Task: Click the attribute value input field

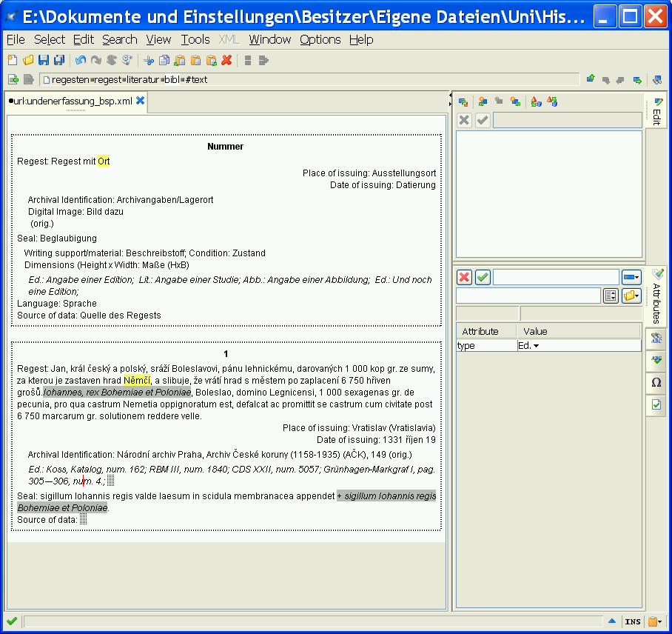Action: click(x=528, y=296)
